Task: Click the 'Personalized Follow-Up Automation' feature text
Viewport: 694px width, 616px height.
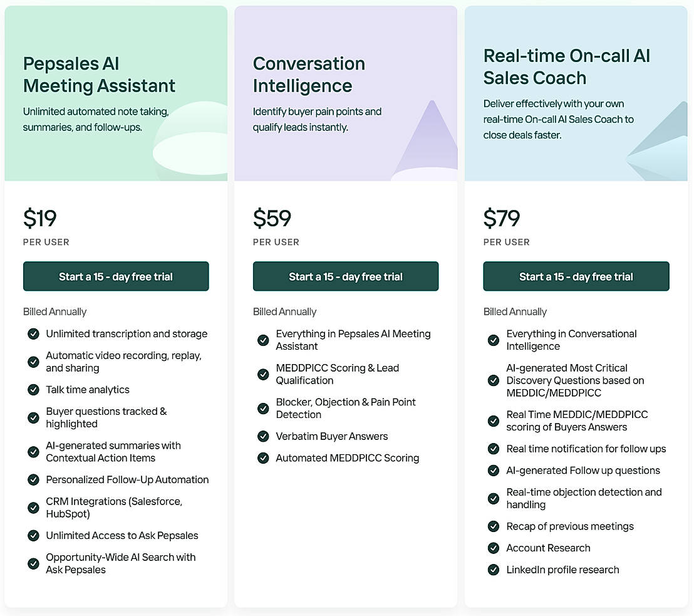Action: (x=128, y=479)
